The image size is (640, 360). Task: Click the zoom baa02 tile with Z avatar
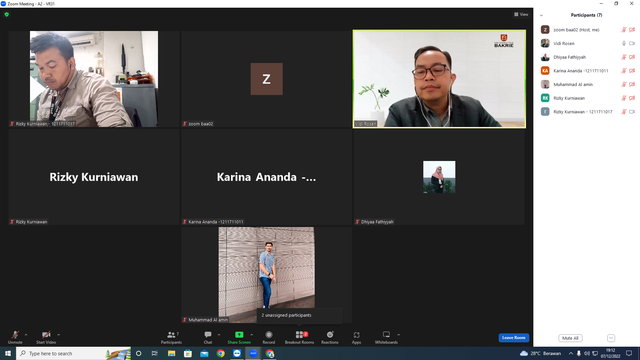[267, 79]
